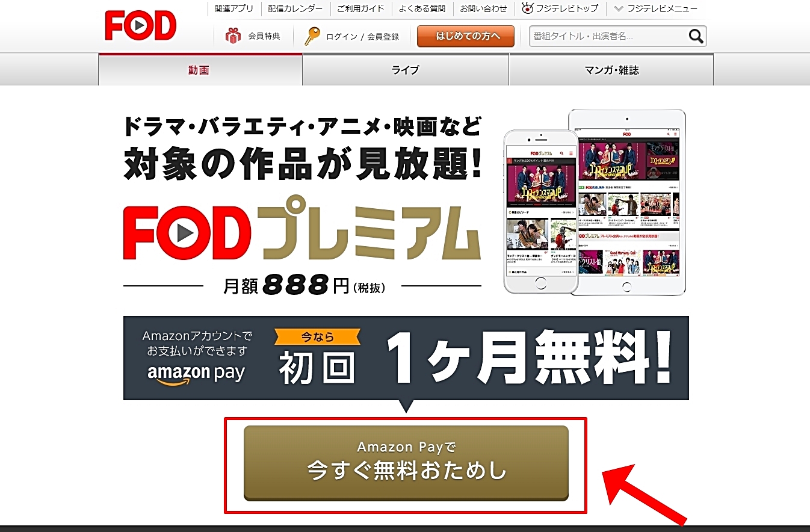
Task: Click Amazon Payで今すぐ無料おためし button
Action: tap(406, 463)
